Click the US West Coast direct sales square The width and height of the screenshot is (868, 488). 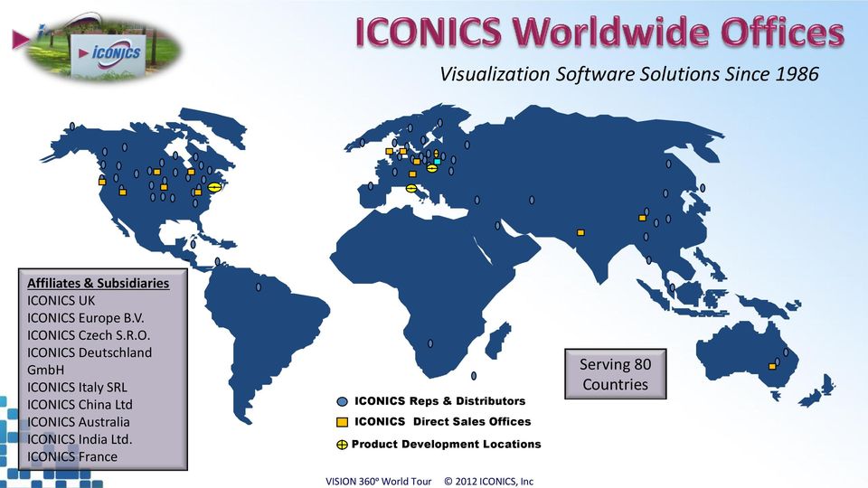[102, 182]
